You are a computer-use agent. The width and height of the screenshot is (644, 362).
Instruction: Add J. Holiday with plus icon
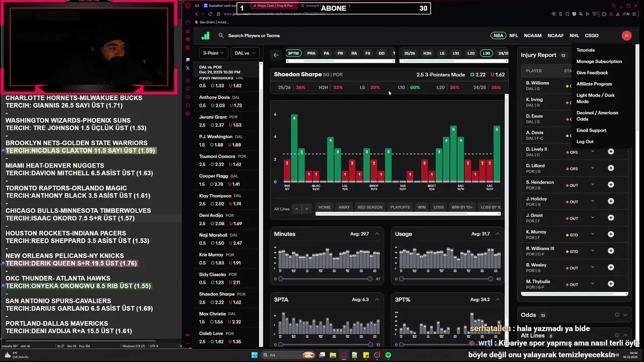coord(611,201)
